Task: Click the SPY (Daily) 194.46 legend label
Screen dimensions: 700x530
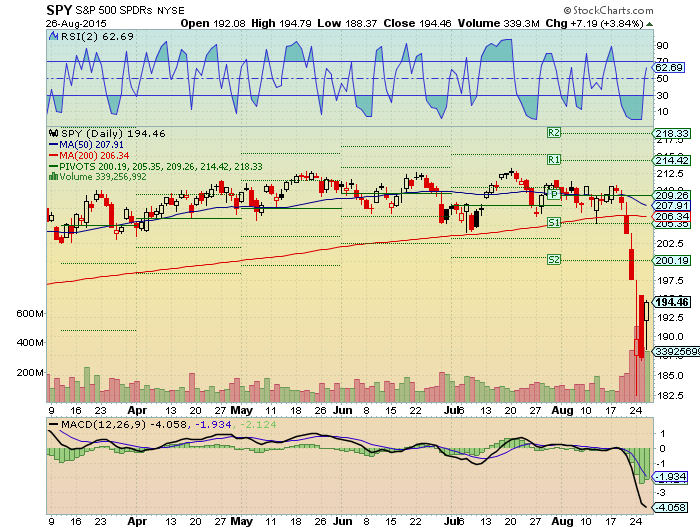Action: pyautogui.click(x=113, y=133)
